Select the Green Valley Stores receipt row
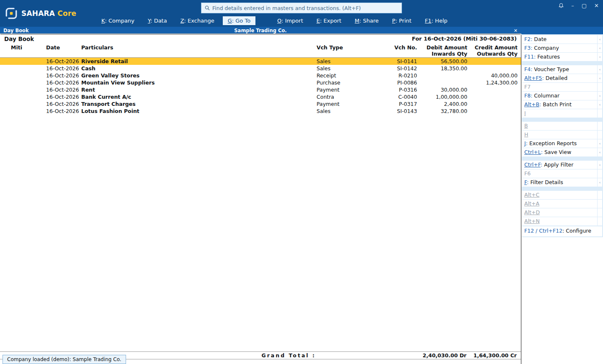This screenshot has width=603, height=364. click(260, 76)
